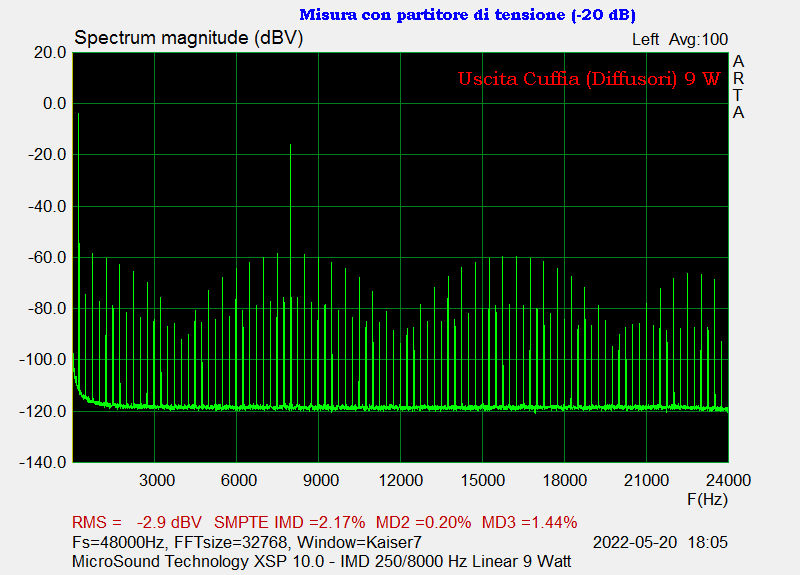Click the 'Left' channel label
The width and height of the screenshot is (800, 575).
tap(645, 39)
